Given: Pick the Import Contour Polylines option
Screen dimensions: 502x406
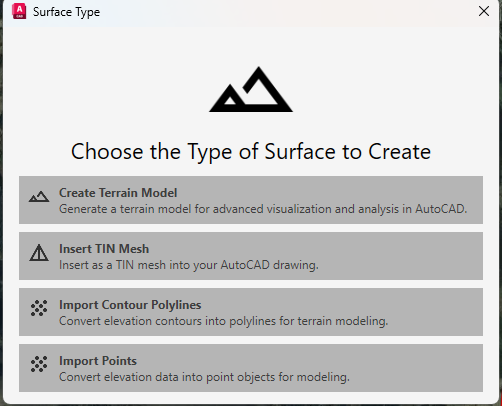Looking at the screenshot, I should (x=251, y=312).
